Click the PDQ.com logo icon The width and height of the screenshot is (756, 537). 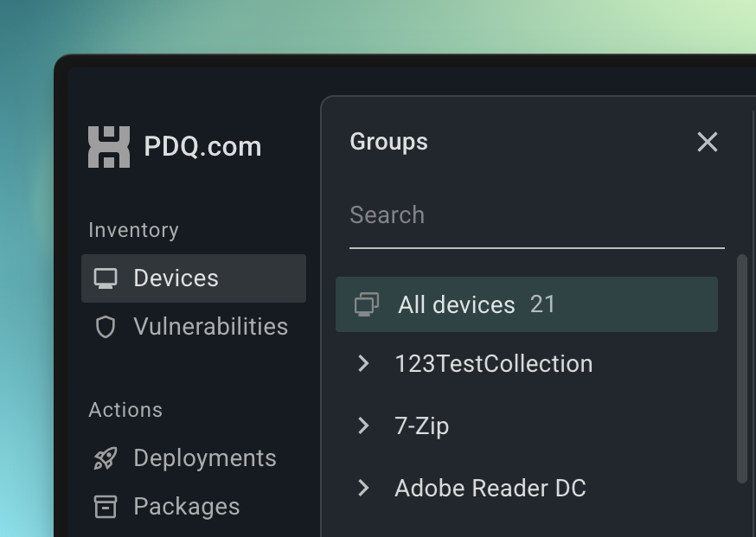tap(109, 147)
